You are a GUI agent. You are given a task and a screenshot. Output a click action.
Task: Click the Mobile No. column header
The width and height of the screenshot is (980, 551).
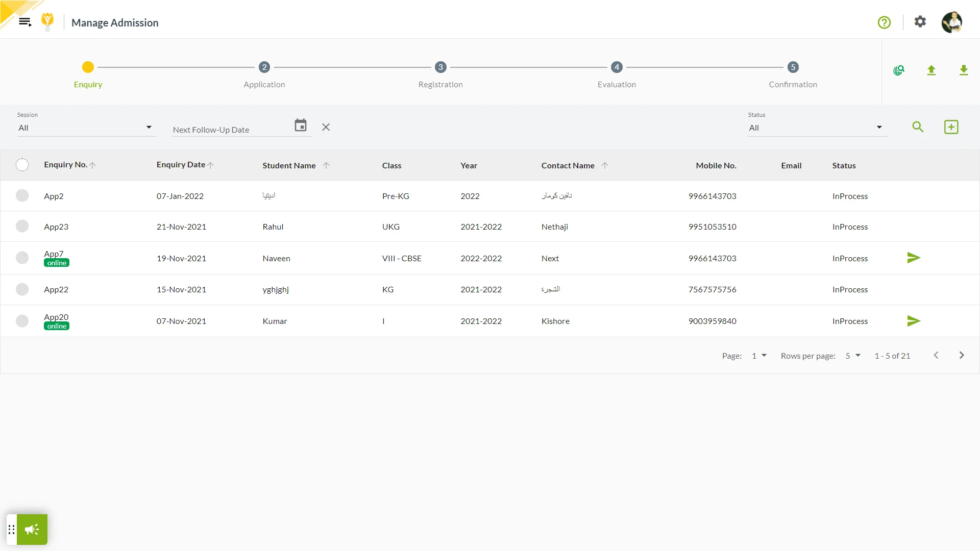(x=716, y=165)
